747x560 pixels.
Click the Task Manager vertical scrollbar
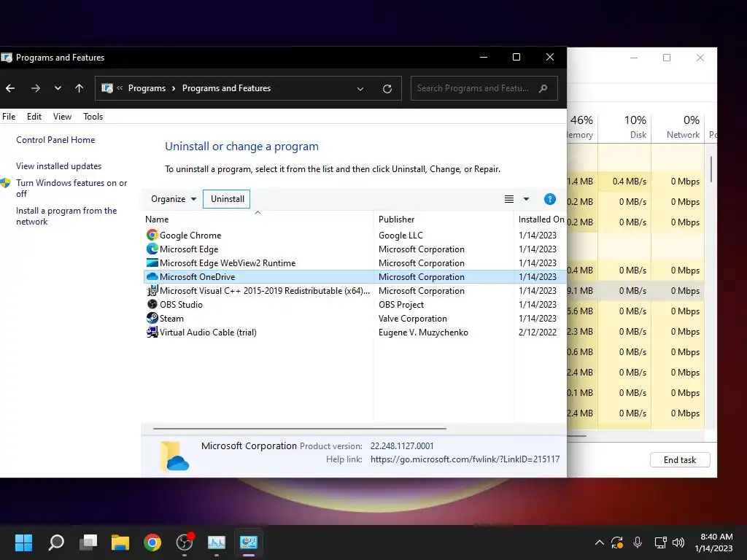tap(711, 169)
